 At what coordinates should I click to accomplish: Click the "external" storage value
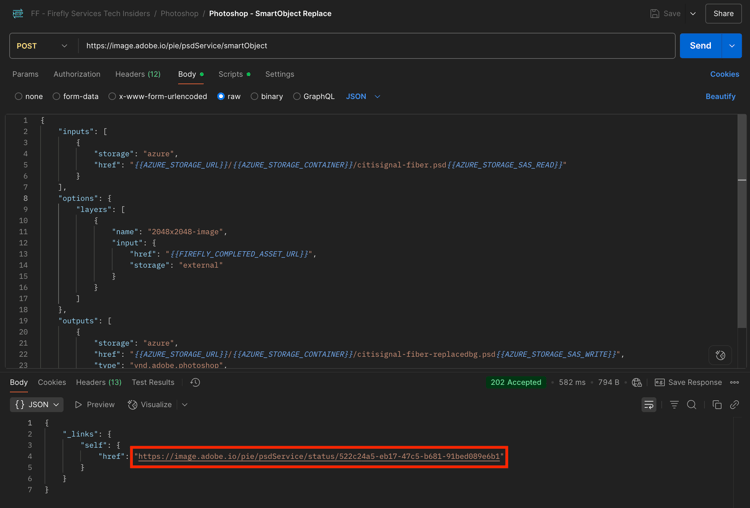coord(201,265)
